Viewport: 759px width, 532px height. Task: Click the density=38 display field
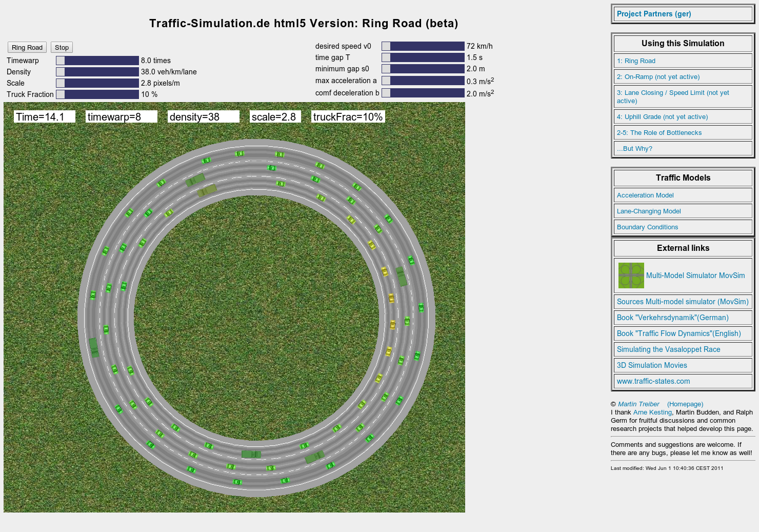tap(203, 116)
